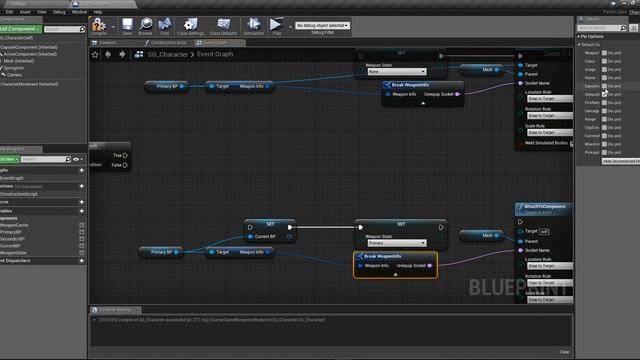Switch to the Viewport tab
640x360 pixels.
click(107, 42)
